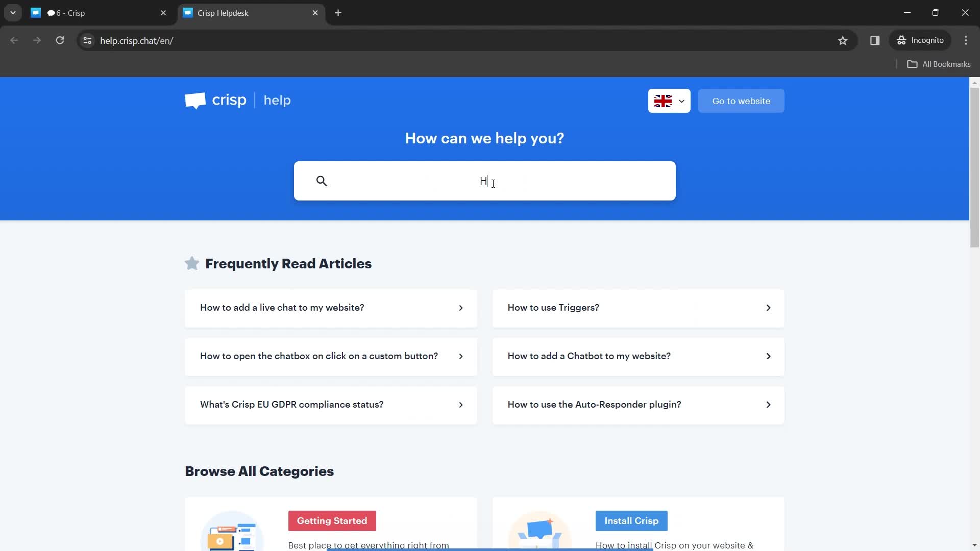The image size is (980, 551).
Task: Focus the help search input field
Action: [484, 181]
